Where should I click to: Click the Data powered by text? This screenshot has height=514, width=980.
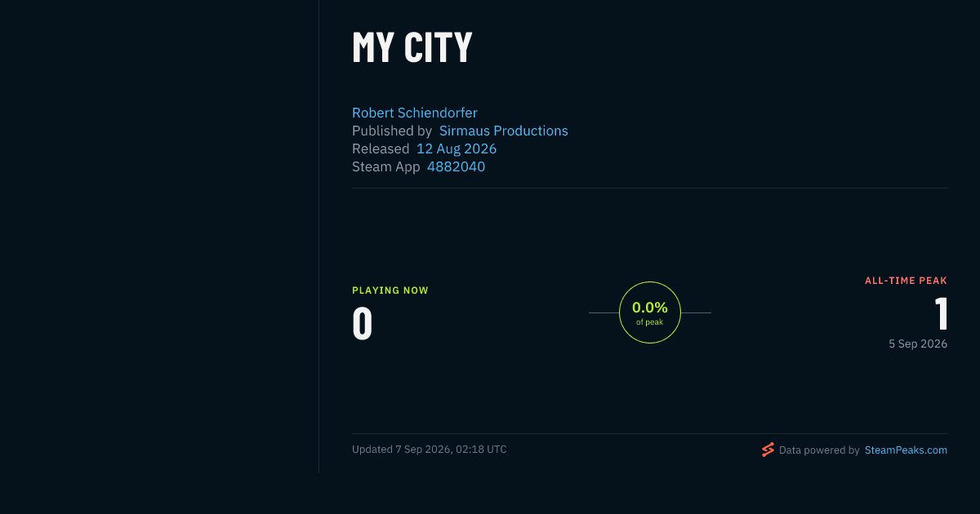819,450
